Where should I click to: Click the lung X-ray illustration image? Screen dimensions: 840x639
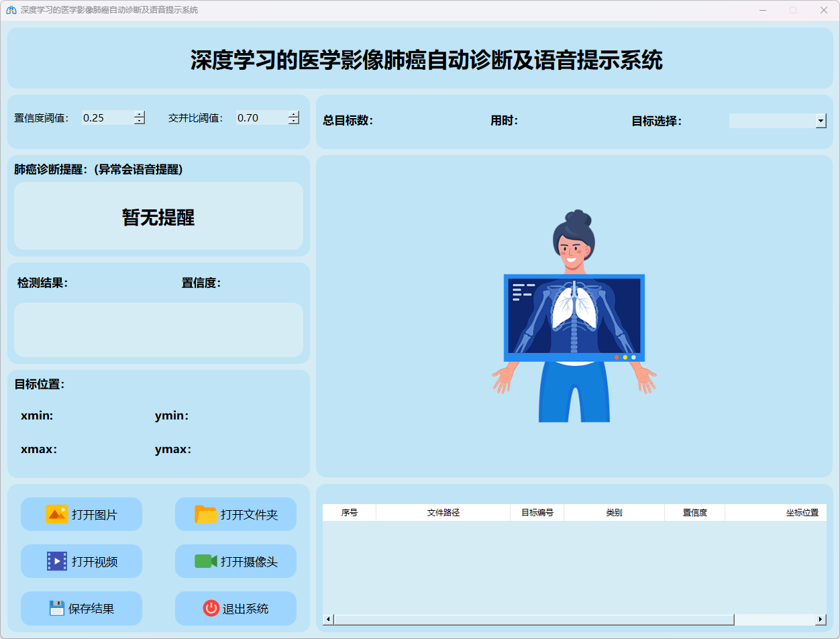(574, 317)
